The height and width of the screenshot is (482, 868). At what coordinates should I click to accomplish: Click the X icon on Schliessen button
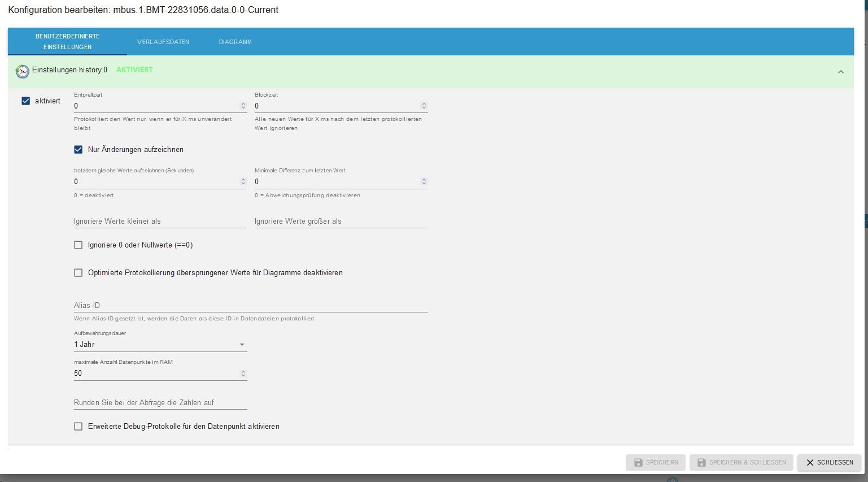[x=810, y=462]
